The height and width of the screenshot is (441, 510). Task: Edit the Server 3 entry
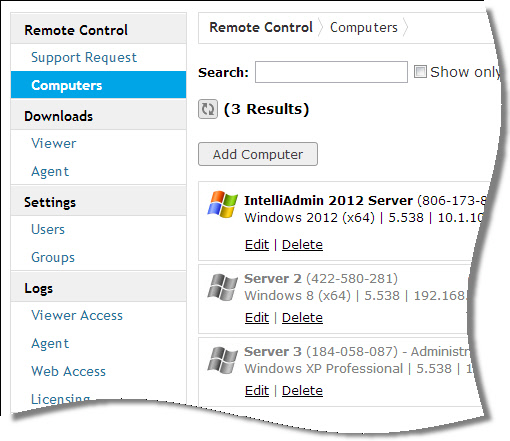(257, 391)
